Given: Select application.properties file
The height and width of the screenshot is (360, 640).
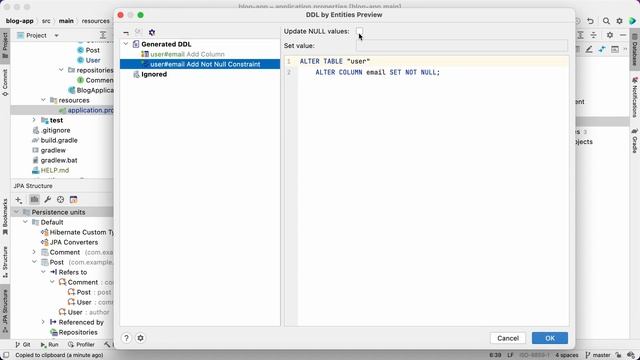Looking at the screenshot, I should click(x=86, y=110).
